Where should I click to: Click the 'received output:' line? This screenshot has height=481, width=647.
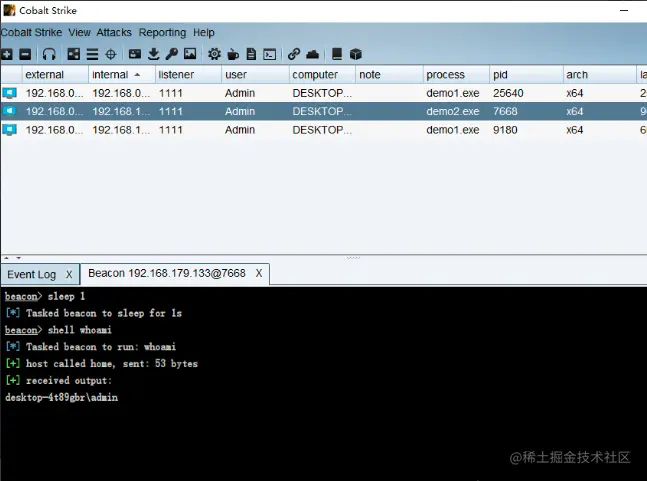(59, 380)
